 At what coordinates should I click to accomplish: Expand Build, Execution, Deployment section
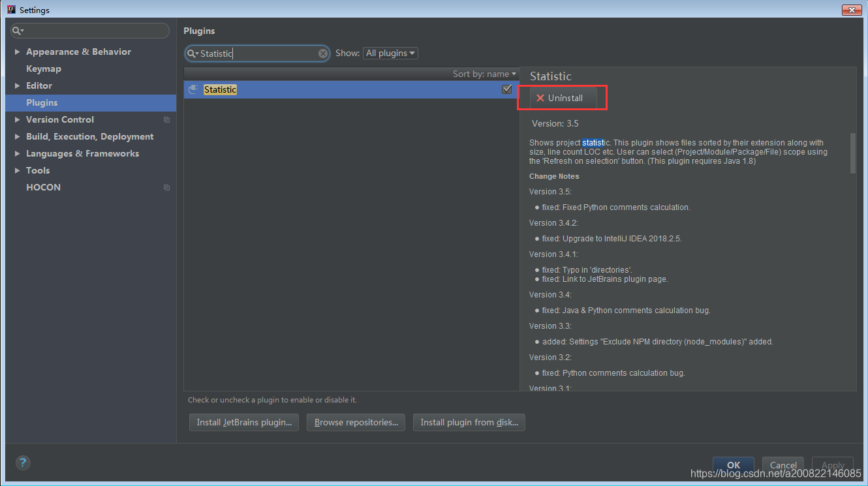pyautogui.click(x=17, y=136)
